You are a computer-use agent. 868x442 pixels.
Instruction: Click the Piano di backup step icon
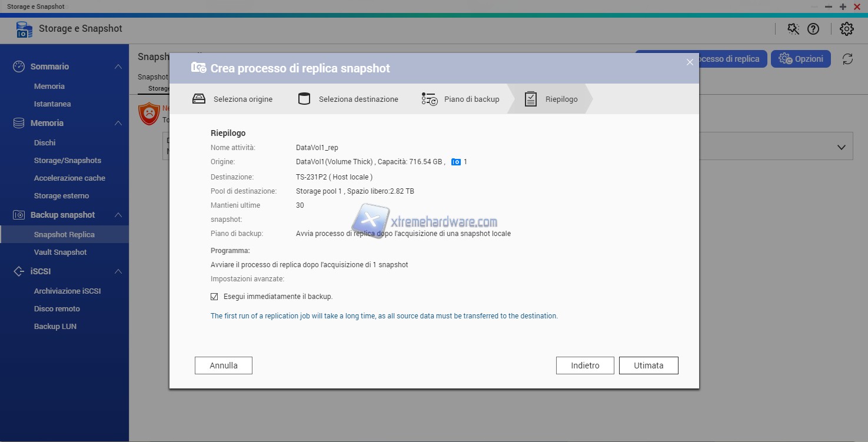coord(429,99)
